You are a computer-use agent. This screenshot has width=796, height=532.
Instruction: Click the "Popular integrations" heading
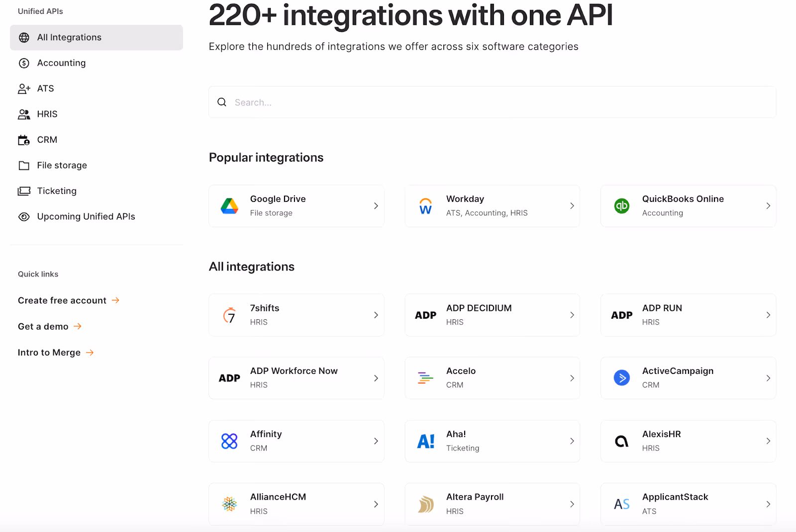click(266, 158)
